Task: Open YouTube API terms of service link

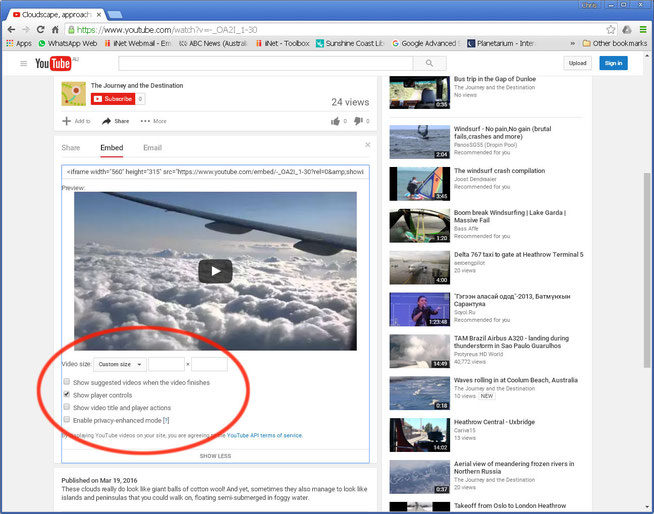Action: click(x=265, y=436)
